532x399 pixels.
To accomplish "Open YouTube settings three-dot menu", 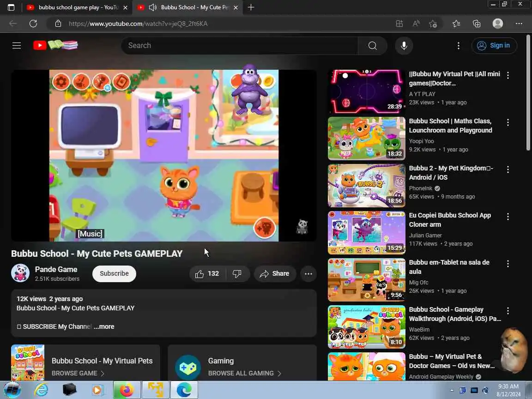I will (x=459, y=45).
